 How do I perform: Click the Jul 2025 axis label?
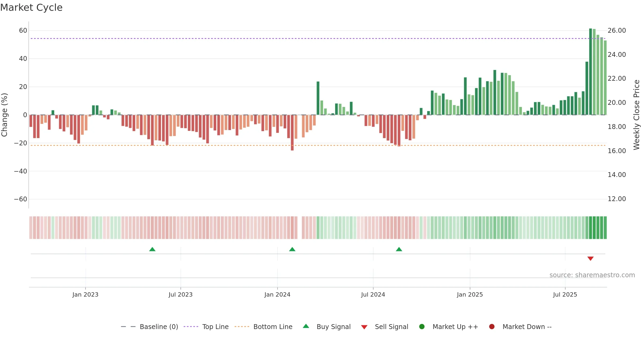(565, 294)
